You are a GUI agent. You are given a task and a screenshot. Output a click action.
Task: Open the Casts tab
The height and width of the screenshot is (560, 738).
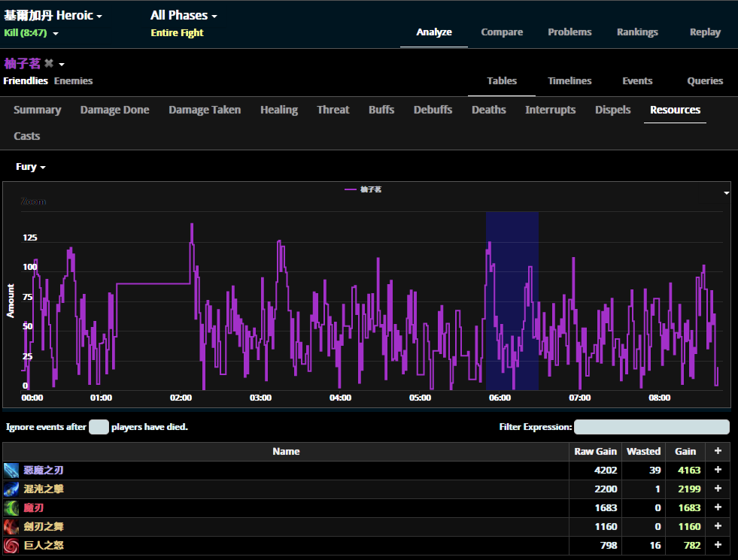coord(27,136)
